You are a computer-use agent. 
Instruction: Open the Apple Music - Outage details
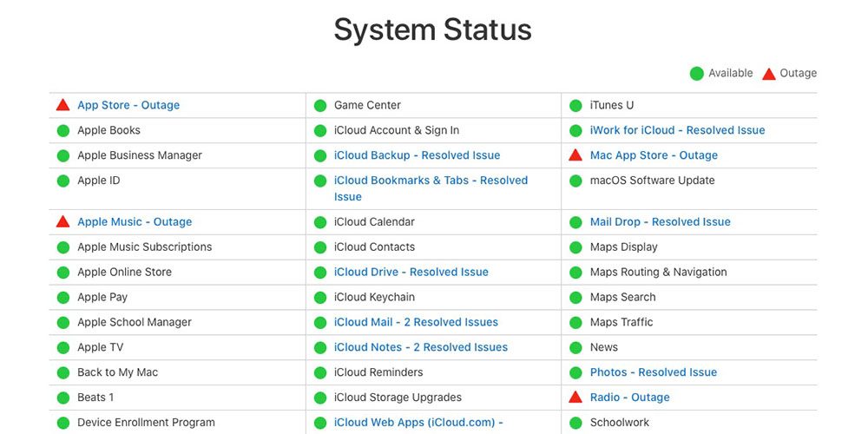(x=135, y=221)
